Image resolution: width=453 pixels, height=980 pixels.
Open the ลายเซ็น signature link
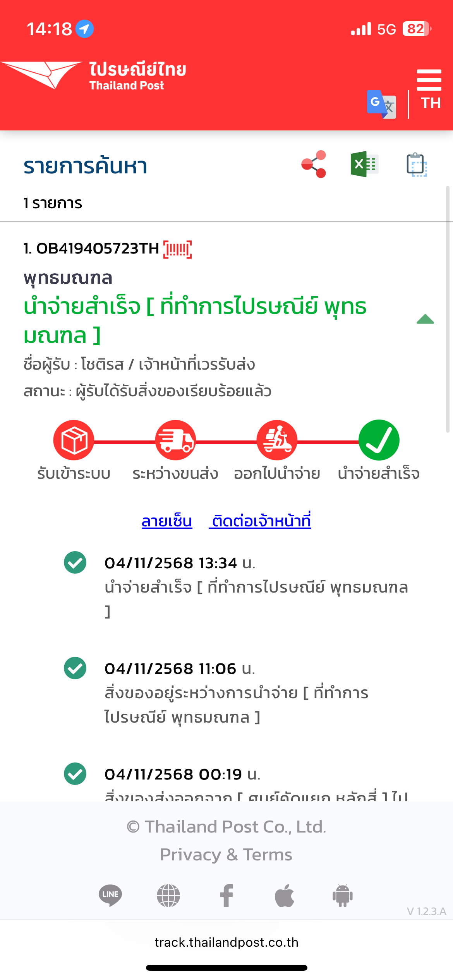167,521
